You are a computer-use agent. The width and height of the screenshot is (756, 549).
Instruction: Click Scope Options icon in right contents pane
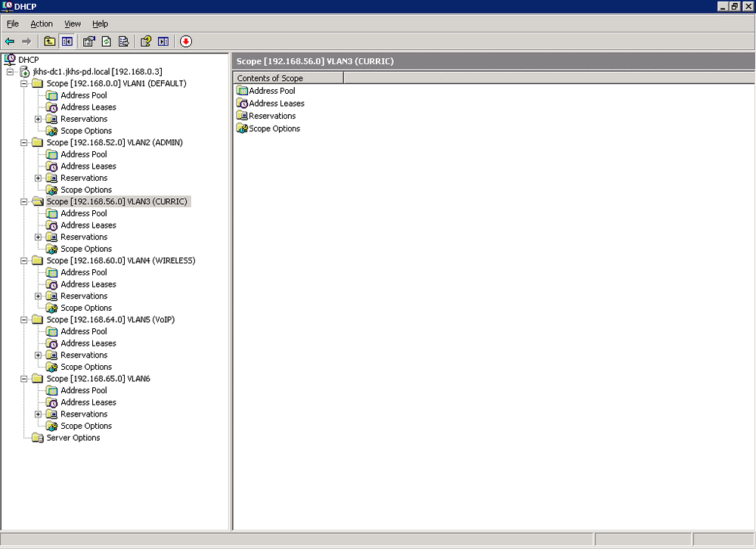[242, 129]
